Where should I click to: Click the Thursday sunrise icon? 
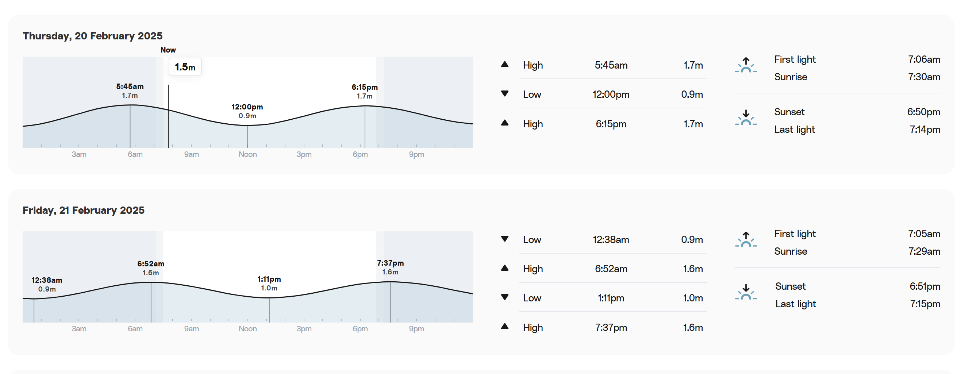point(746,65)
